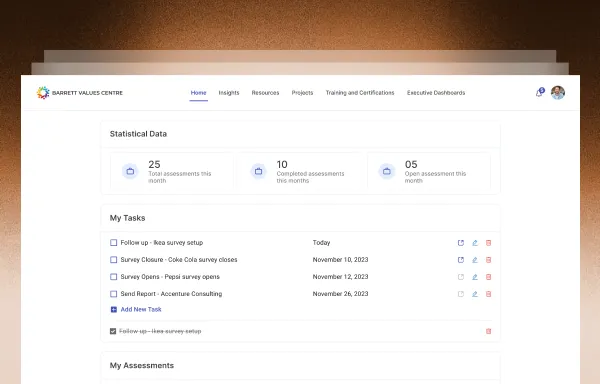The height and width of the screenshot is (384, 600).
Task: Click the Completed assessments briefcase icon
Action: click(258, 171)
